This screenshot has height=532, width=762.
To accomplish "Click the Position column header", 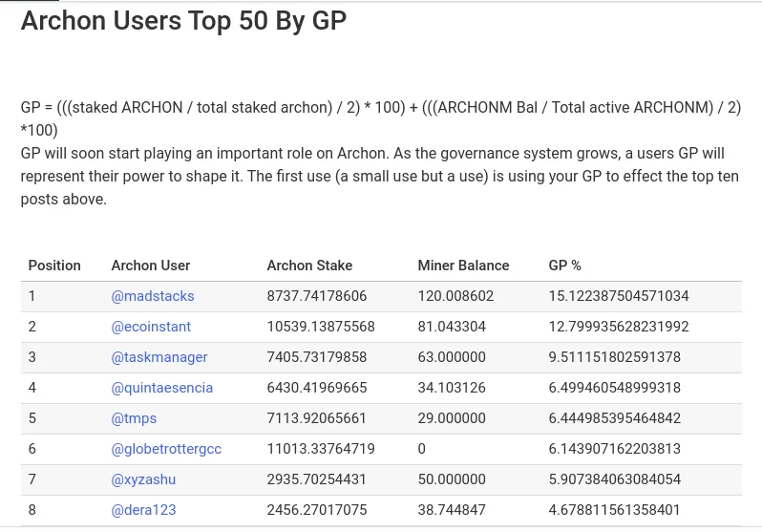I will tap(54, 266).
